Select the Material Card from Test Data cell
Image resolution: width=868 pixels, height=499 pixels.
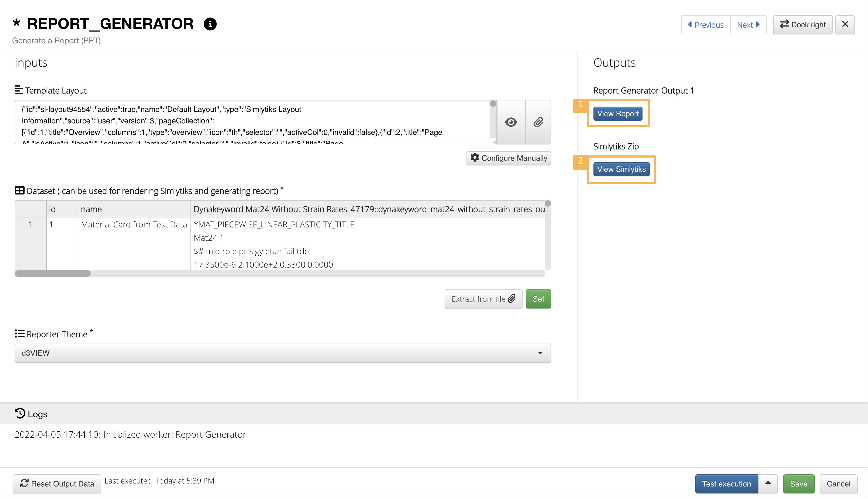(x=134, y=224)
